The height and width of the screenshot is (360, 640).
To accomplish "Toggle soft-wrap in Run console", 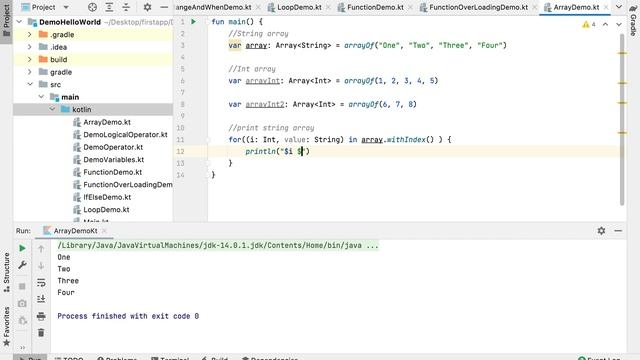I will point(41,282).
